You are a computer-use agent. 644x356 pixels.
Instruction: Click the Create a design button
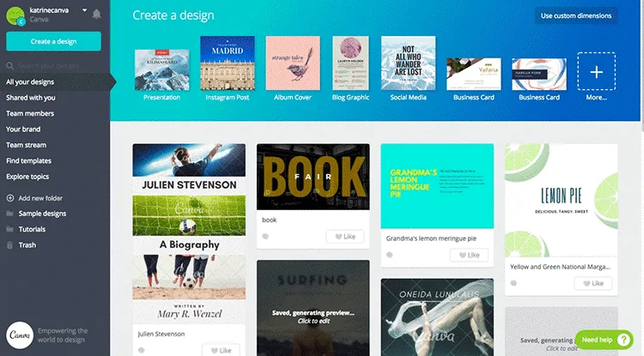click(x=53, y=41)
